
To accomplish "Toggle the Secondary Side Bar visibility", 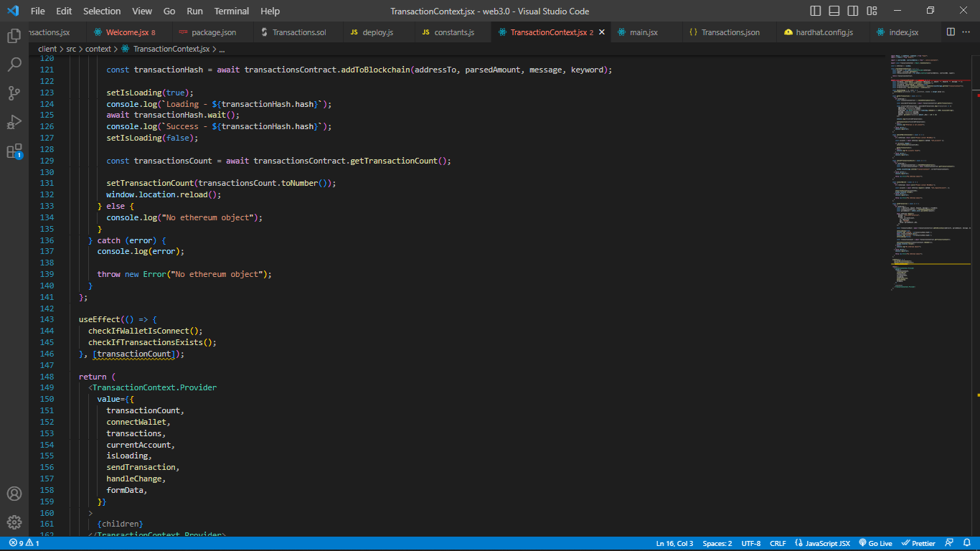I will [x=852, y=11].
